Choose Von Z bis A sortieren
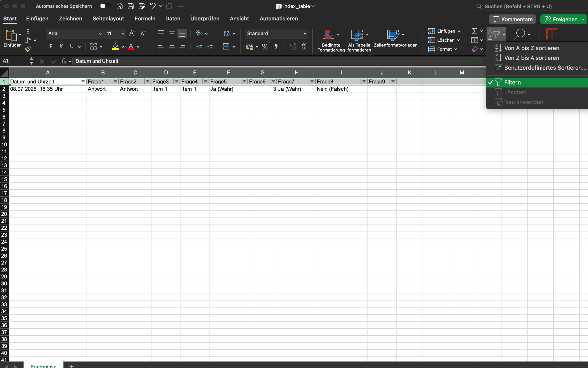The width and height of the screenshot is (588, 368). click(537, 58)
